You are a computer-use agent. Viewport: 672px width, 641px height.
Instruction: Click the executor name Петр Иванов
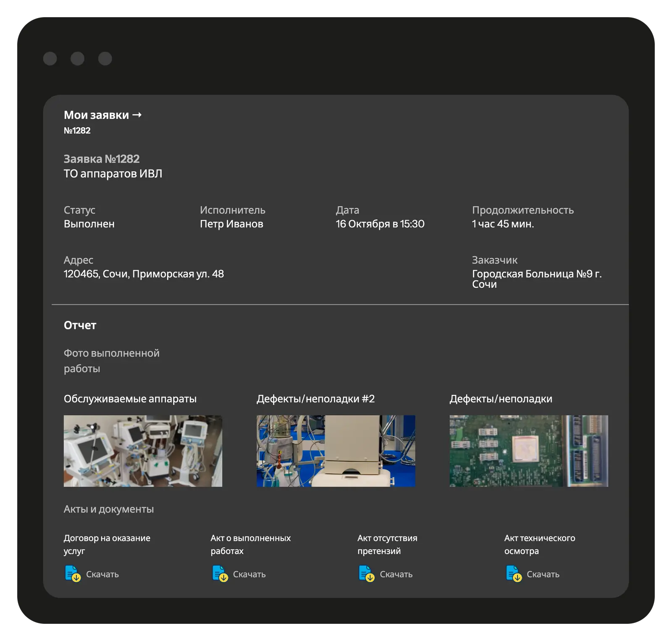[231, 224]
